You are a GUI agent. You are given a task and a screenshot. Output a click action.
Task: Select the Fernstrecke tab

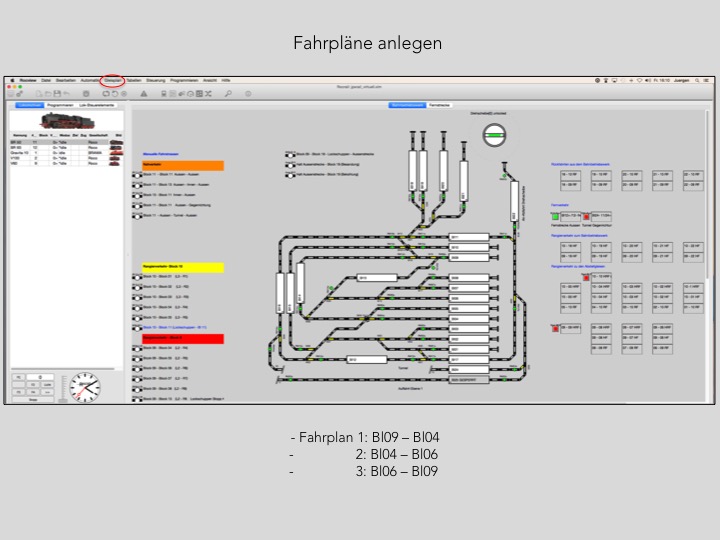pos(439,104)
